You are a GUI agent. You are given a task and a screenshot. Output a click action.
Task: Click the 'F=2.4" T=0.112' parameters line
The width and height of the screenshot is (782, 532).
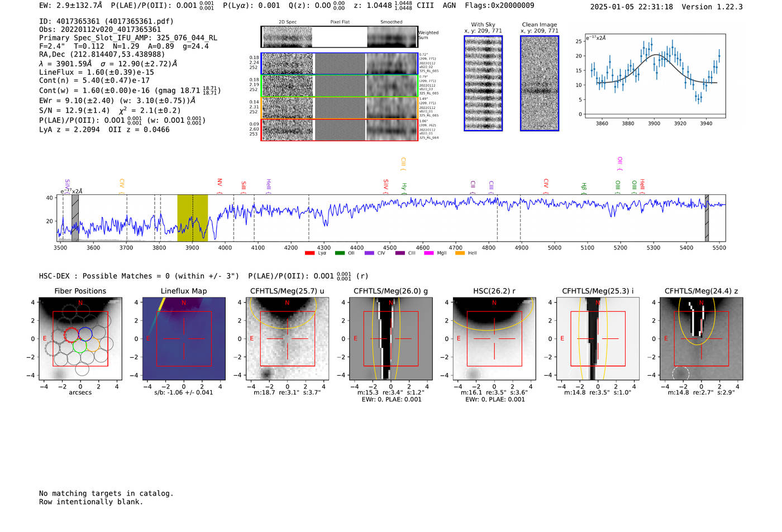(x=124, y=46)
